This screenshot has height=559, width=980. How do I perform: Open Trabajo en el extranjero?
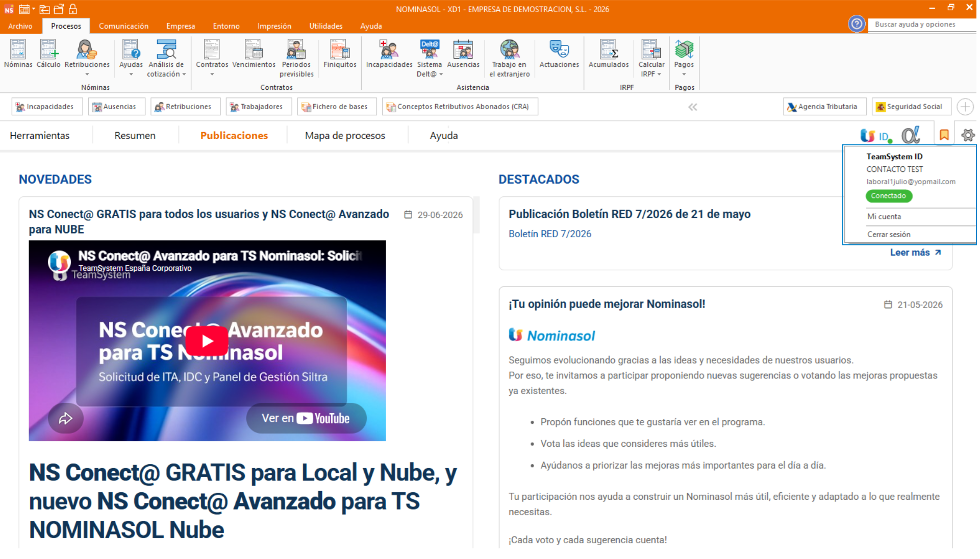509,58
